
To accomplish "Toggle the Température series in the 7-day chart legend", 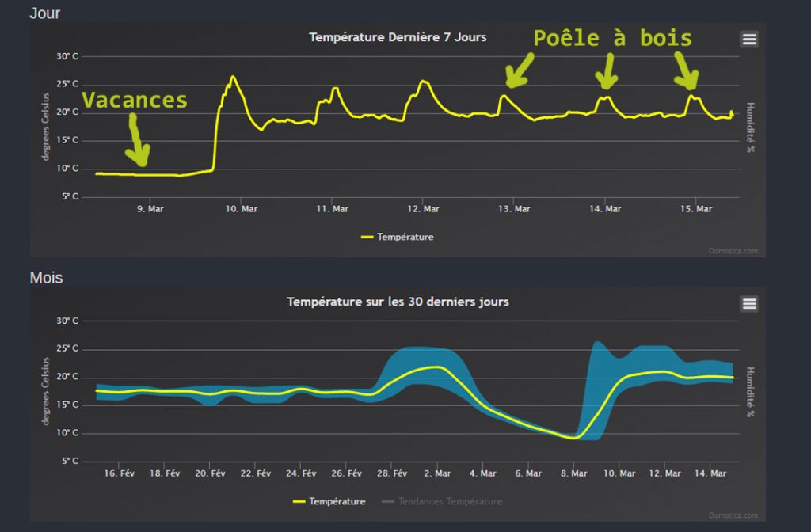I will point(398,237).
